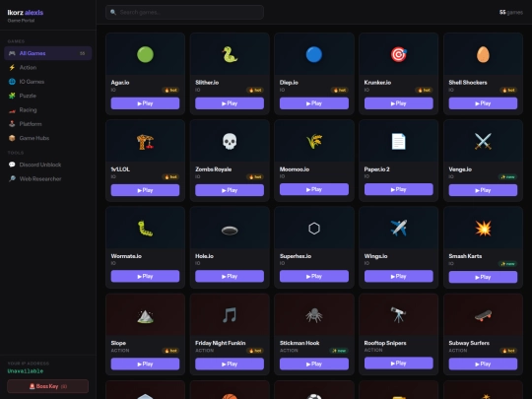
Task: Activate the Boss Key button
Action: [x=48, y=386]
